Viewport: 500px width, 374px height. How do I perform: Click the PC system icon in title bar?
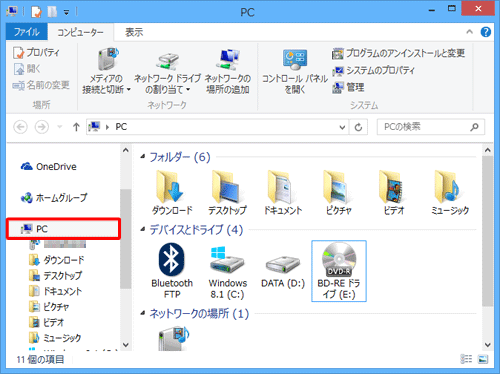(x=12, y=11)
